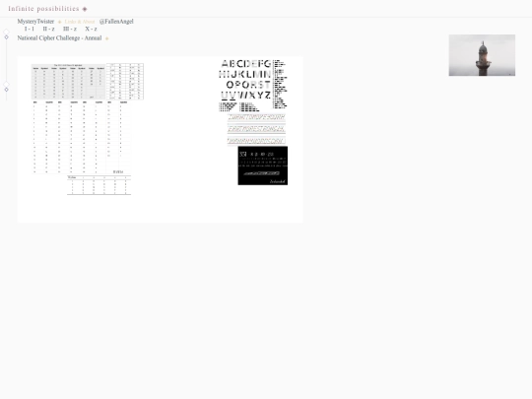
Task: Open the large number table image
Action: click(x=82, y=137)
